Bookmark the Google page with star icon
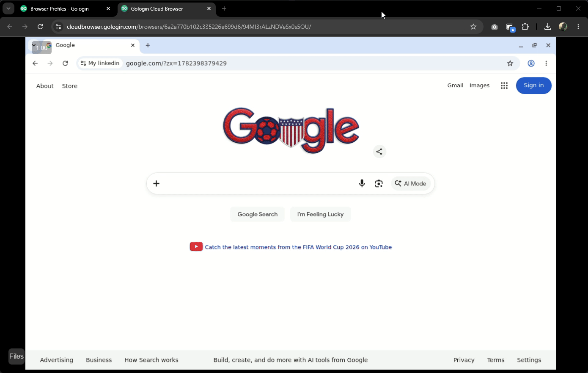 [510, 63]
